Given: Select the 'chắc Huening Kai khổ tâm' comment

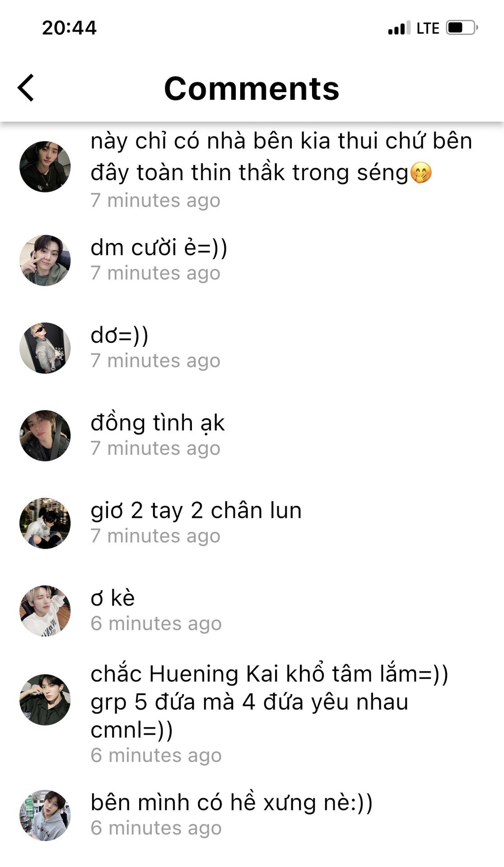Looking at the screenshot, I should click(x=270, y=701).
